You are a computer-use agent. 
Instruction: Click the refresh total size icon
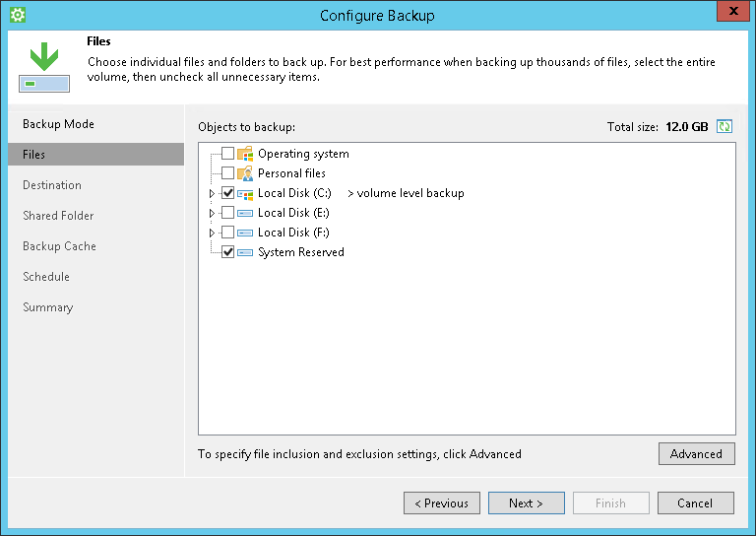pyautogui.click(x=725, y=126)
